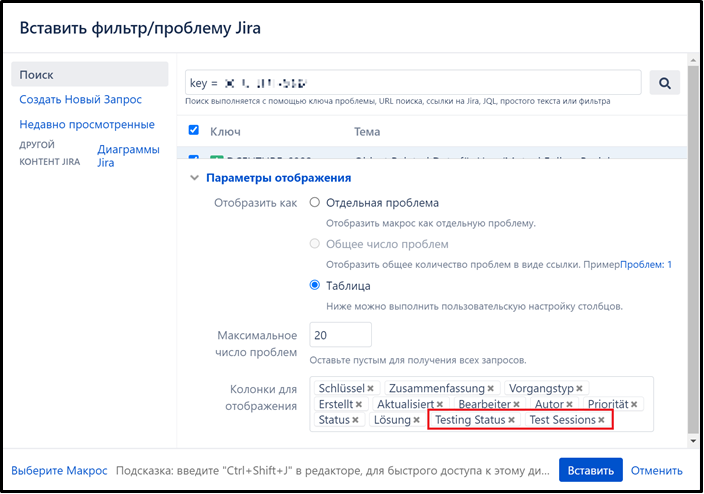704x494 pixels.
Task: Click the Ключ column header
Action: [x=225, y=132]
